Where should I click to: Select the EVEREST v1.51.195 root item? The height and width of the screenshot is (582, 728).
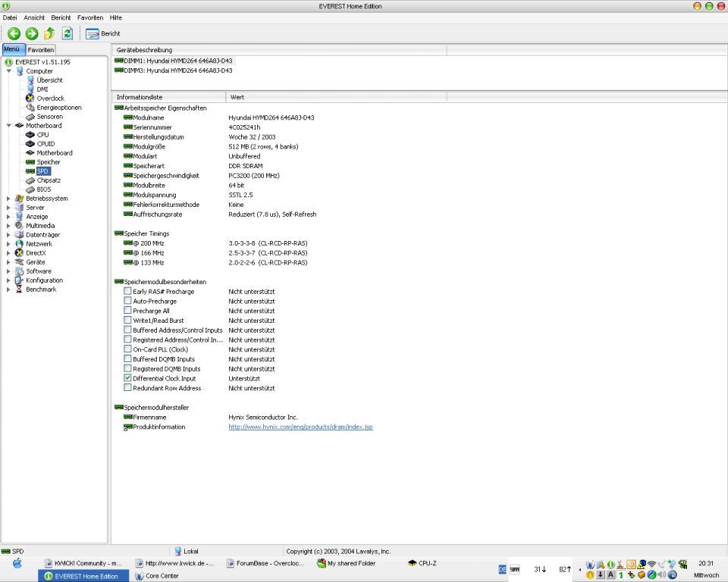(x=42, y=61)
